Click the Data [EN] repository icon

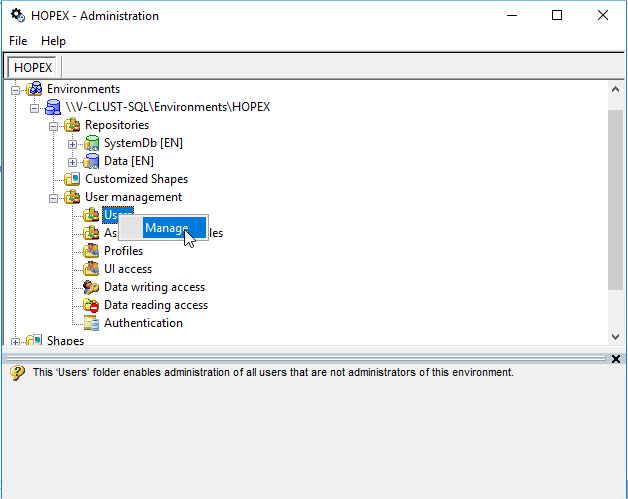coord(92,161)
